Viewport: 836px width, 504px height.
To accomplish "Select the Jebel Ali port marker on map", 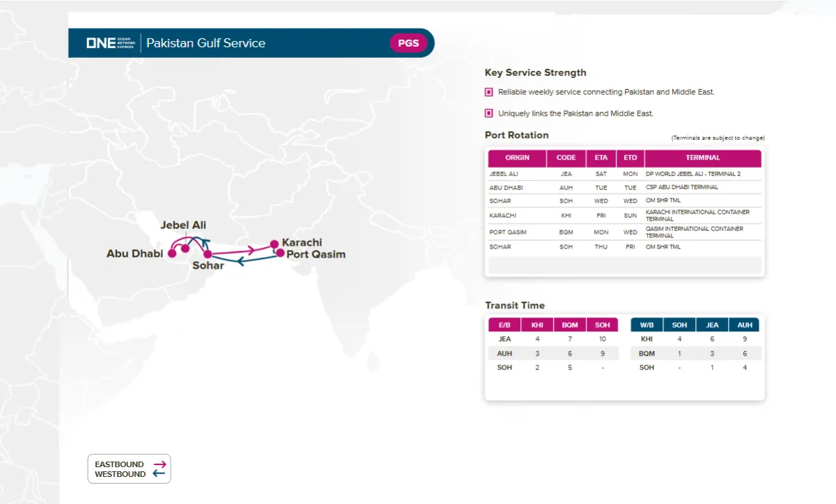I will point(185,248).
